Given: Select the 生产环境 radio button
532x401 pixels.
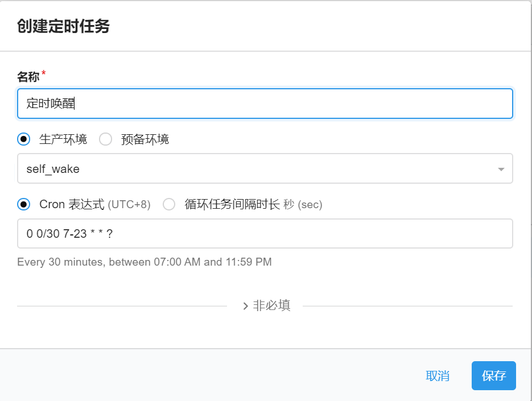Looking at the screenshot, I should point(24,139).
